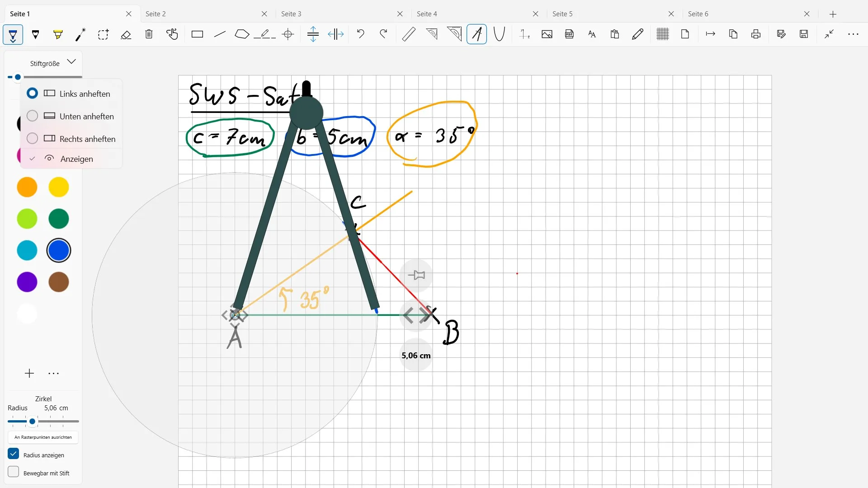Click the horizontal mirror tool

pyautogui.click(x=335, y=34)
